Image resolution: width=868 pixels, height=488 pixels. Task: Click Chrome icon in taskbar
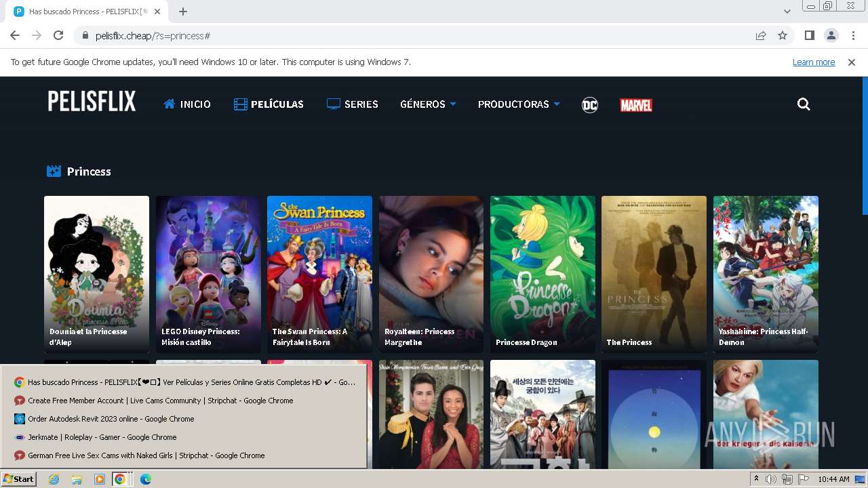pos(120,479)
